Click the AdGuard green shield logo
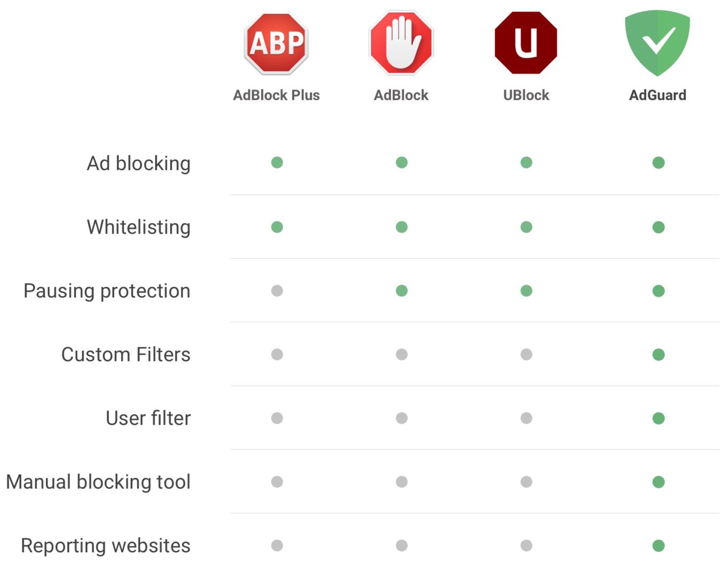The width and height of the screenshot is (728, 586). pyautogui.click(x=657, y=42)
